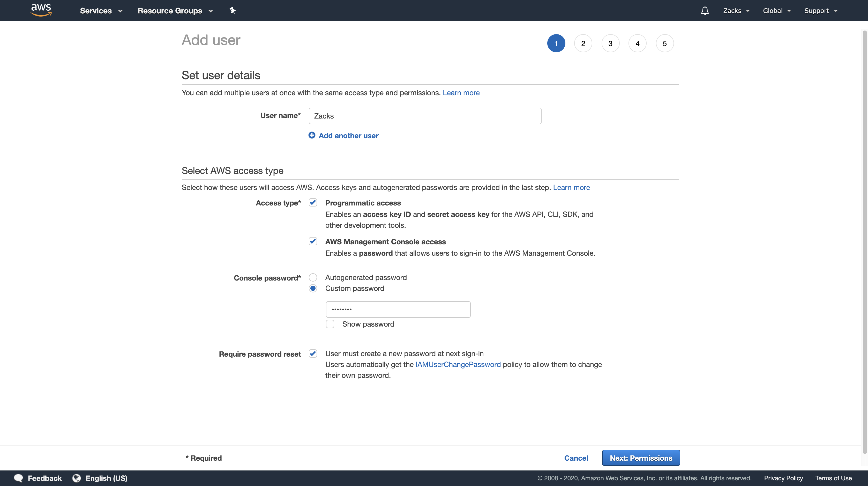The image size is (868, 486).
Task: Select the Autogenerated password radio option
Action: (313, 277)
